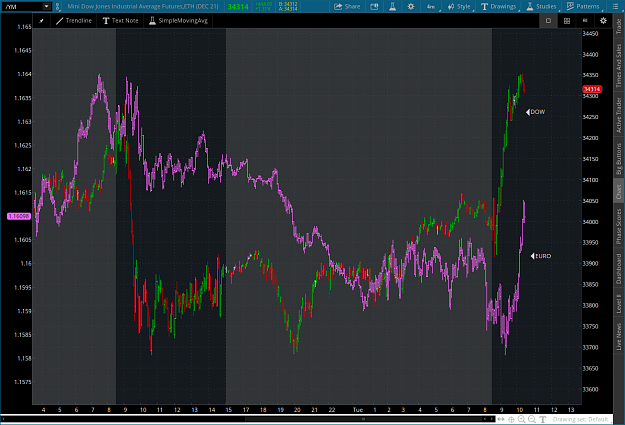Click the DOW chart label
Image resolution: width=625 pixels, height=425 pixels.
click(x=535, y=112)
